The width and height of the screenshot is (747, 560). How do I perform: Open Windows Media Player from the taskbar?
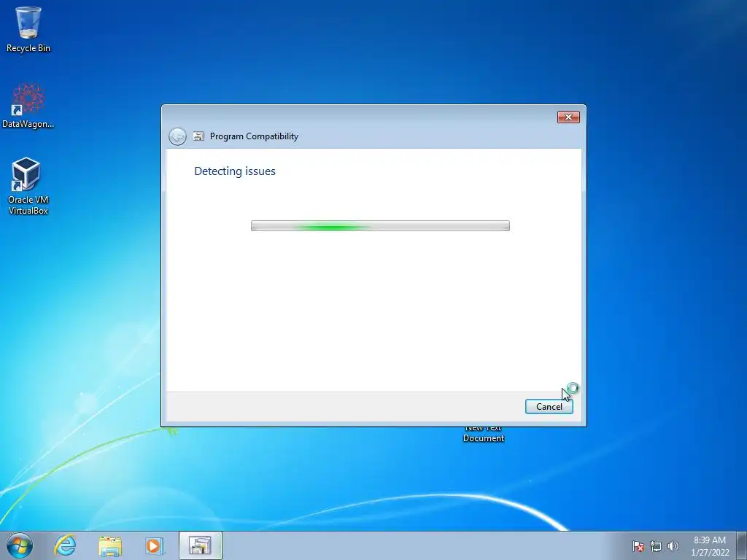[x=155, y=545]
